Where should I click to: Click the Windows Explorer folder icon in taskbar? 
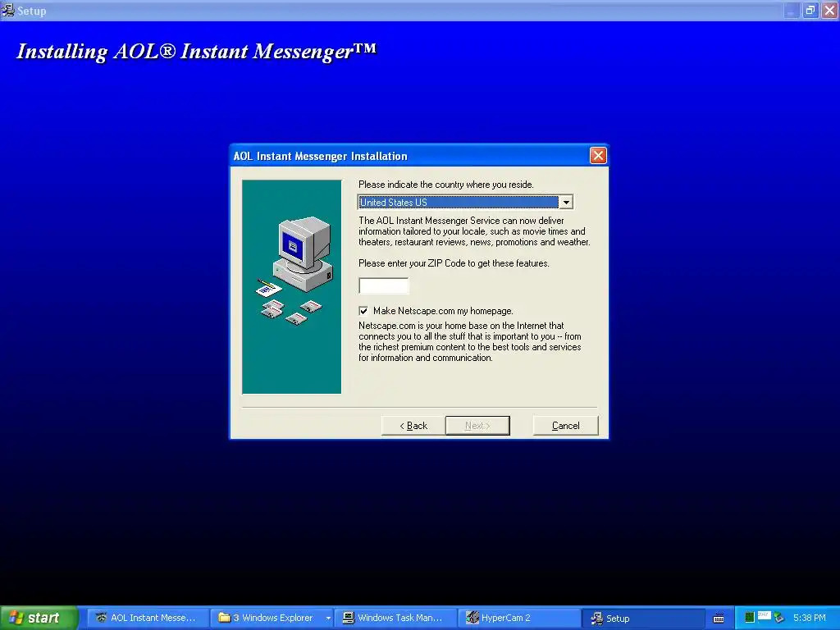pyautogui.click(x=224, y=618)
